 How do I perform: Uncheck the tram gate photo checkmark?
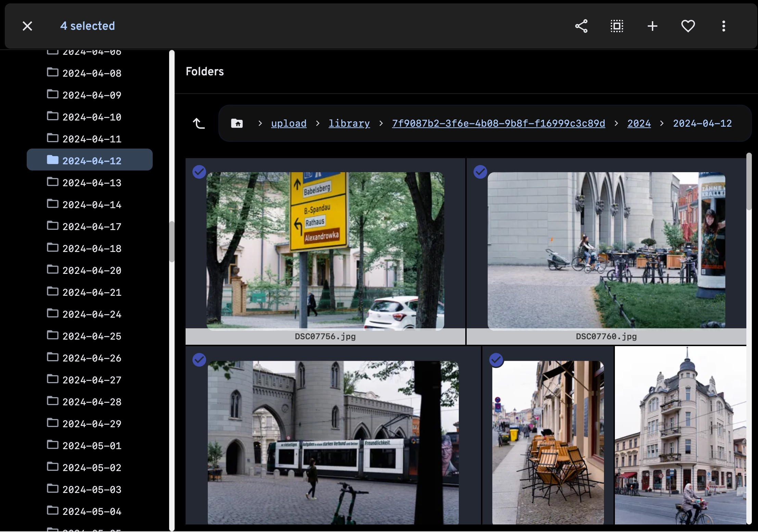pyautogui.click(x=199, y=360)
